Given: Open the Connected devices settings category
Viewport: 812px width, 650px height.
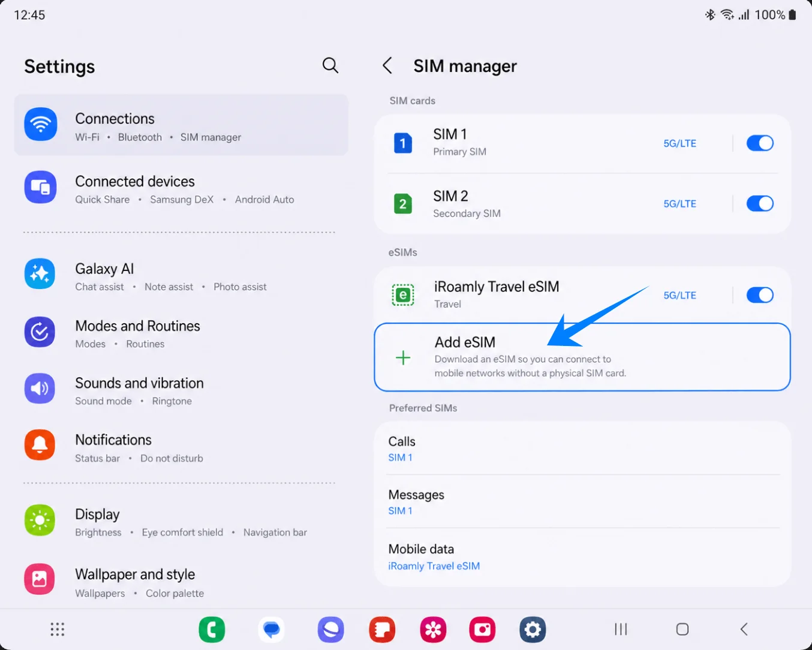Looking at the screenshot, I should coord(181,188).
